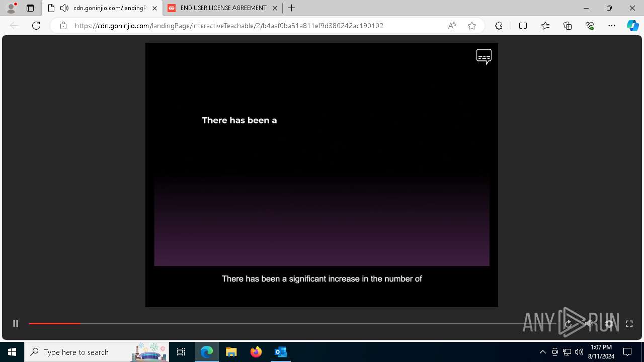Focus the address bar URL
The height and width of the screenshot is (362, 644).
pos(229,26)
